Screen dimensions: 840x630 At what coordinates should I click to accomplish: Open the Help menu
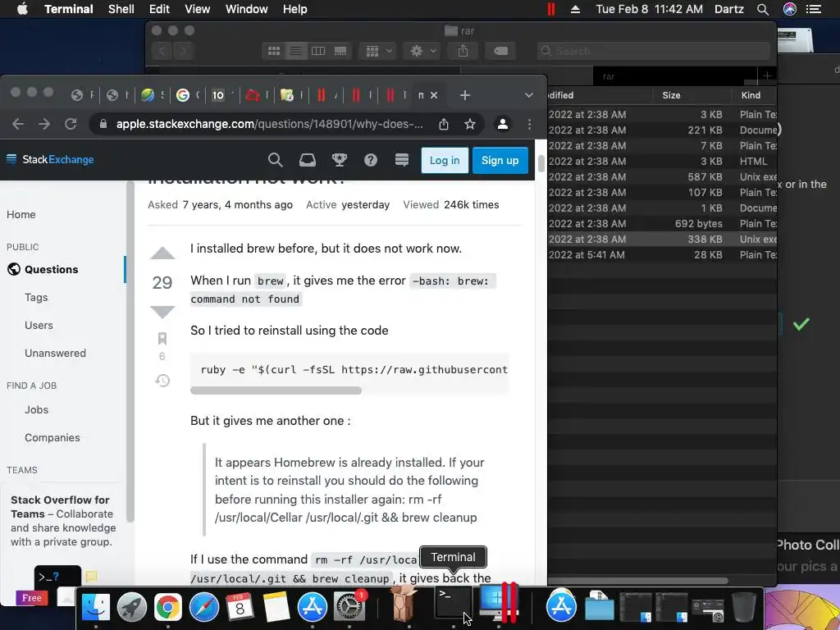[x=295, y=9]
